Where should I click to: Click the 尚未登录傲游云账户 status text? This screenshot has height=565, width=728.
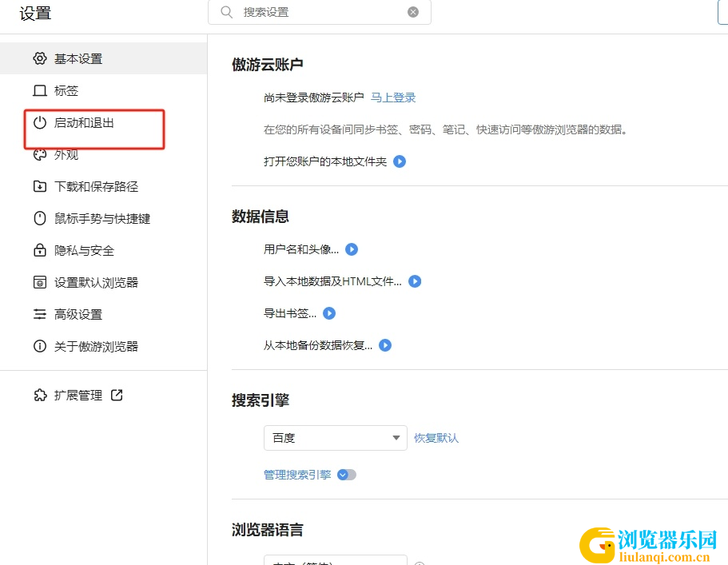[x=314, y=97]
